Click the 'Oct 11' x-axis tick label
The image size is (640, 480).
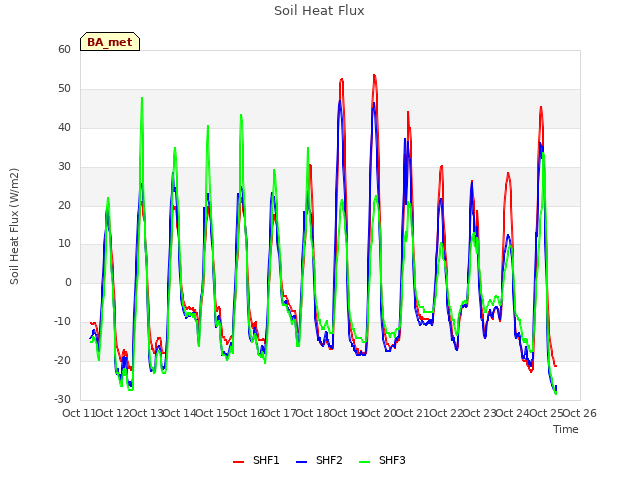[79, 413]
